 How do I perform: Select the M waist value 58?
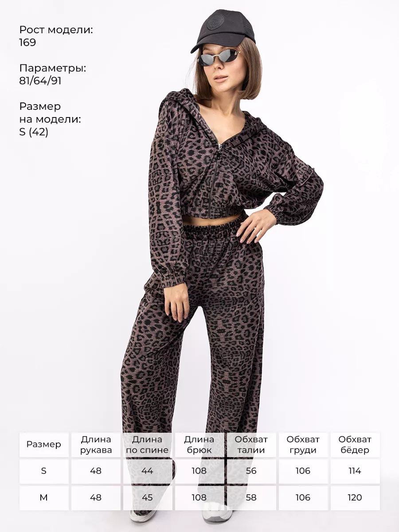251,498
